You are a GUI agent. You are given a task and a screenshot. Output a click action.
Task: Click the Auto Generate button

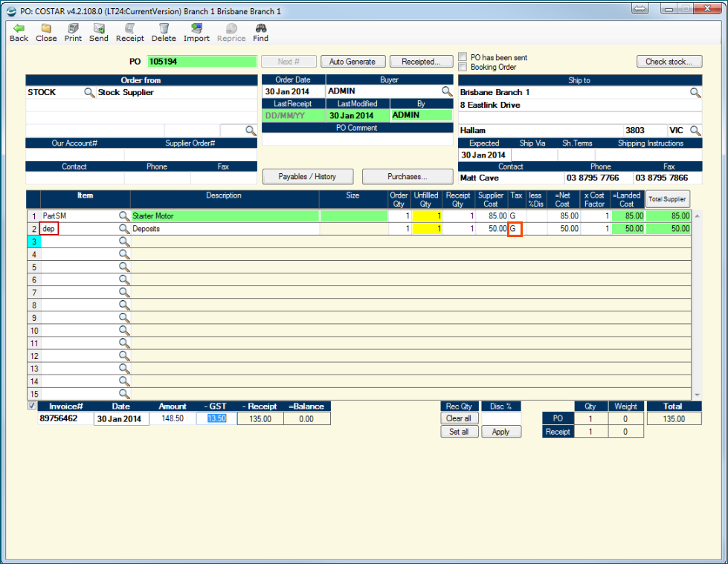(x=352, y=62)
